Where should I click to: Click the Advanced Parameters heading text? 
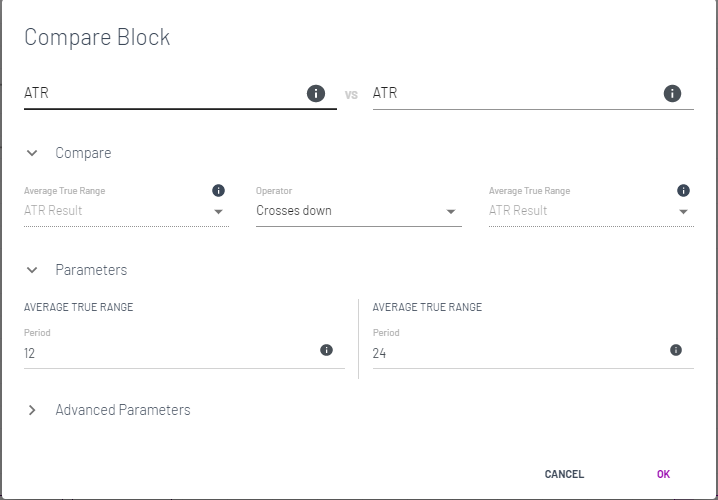(123, 410)
